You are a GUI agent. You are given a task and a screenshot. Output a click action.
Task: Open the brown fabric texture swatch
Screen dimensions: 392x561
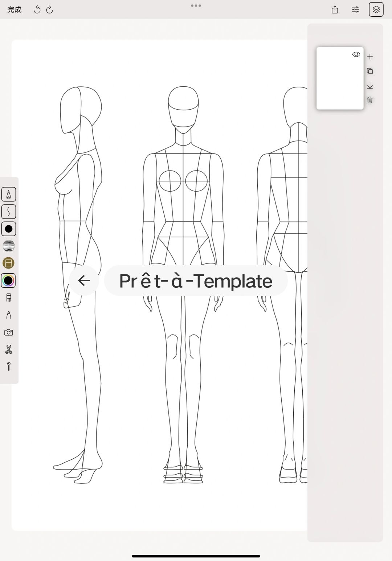click(9, 263)
